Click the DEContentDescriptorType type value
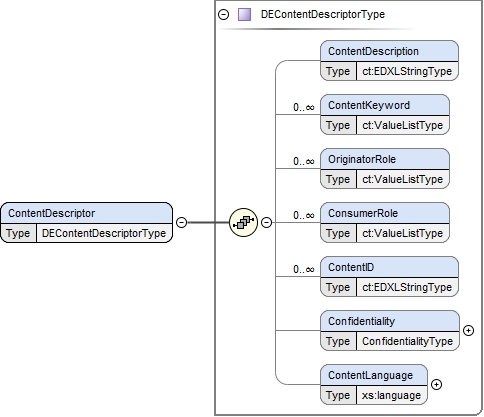484x417 pixels. click(104, 233)
